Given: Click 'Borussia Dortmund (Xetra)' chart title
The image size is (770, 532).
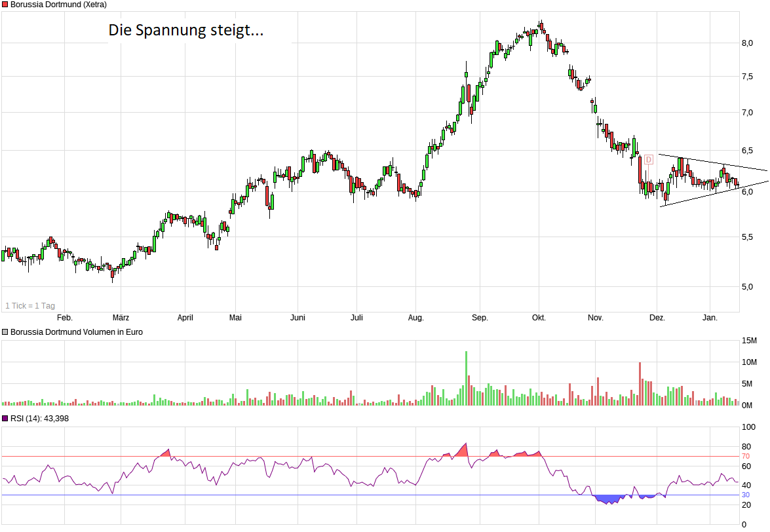Looking at the screenshot, I should pyautogui.click(x=58, y=5).
